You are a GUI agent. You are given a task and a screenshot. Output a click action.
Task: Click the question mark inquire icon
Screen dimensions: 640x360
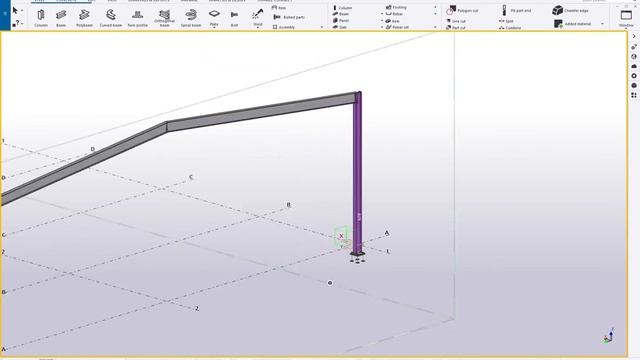[15, 24]
